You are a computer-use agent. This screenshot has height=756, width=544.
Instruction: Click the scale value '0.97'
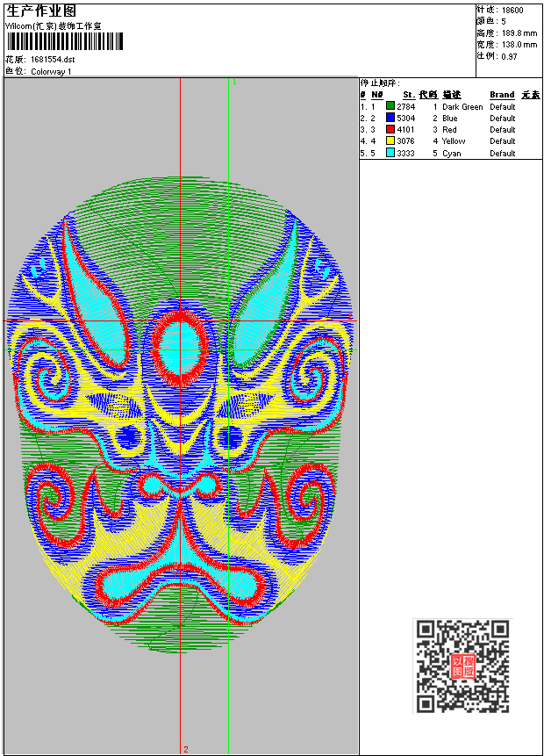tap(509, 56)
